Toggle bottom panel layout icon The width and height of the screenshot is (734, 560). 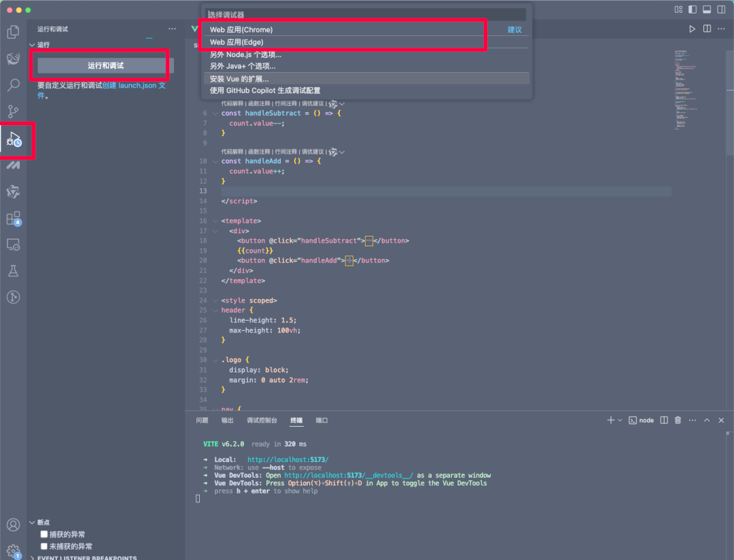707,10
